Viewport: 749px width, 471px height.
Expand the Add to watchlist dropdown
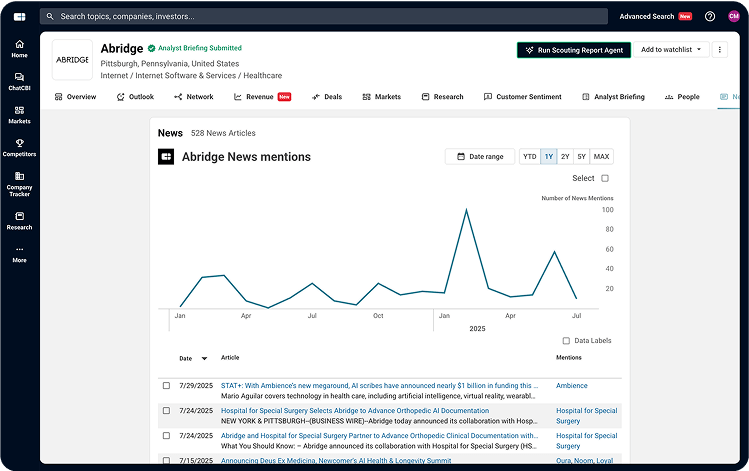click(x=672, y=50)
